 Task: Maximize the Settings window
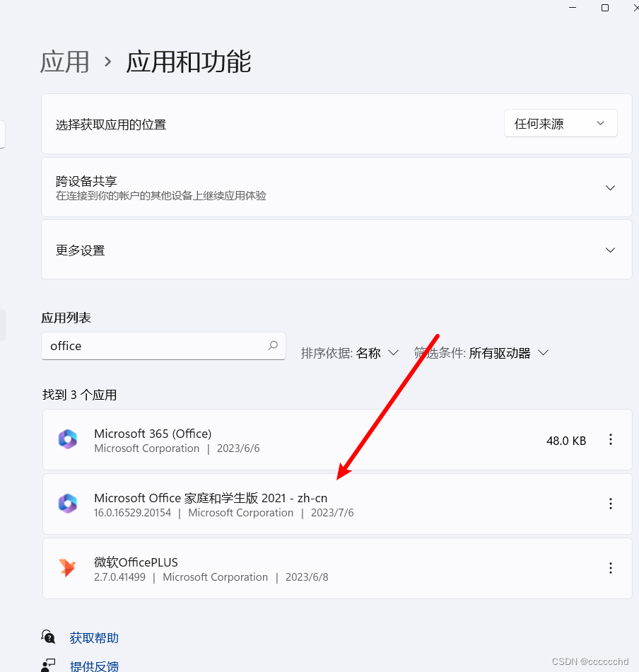tap(605, 8)
